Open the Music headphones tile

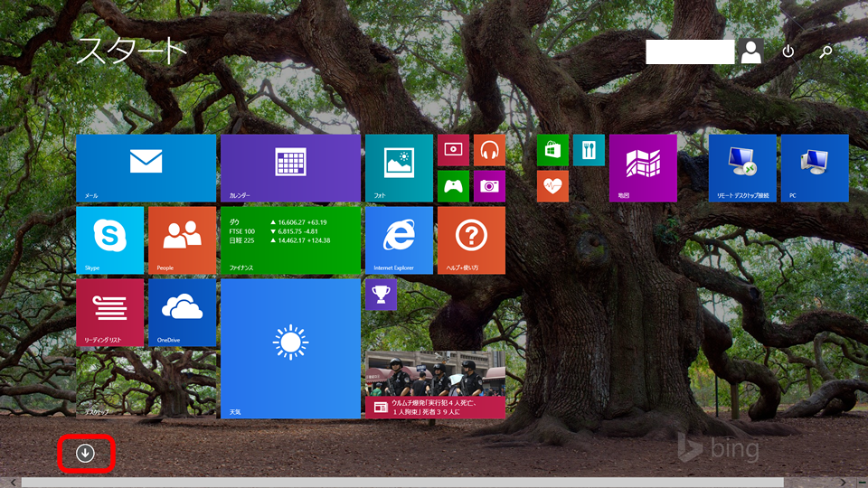tap(489, 150)
